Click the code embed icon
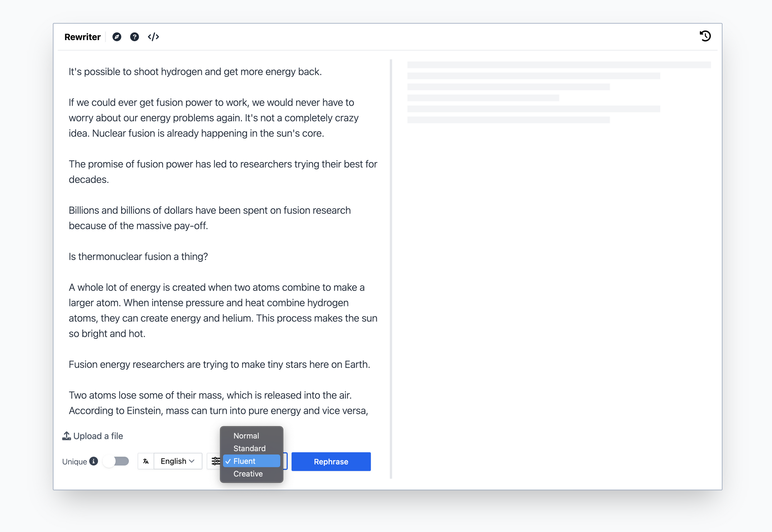Viewport: 772px width, 532px height. point(153,36)
